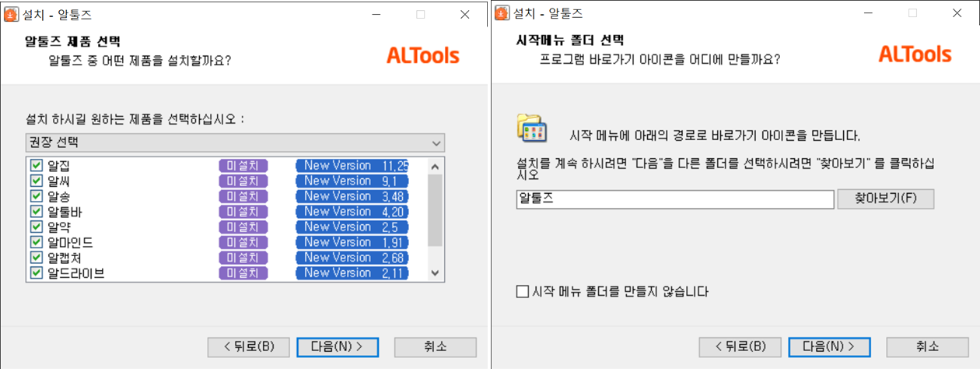
Task: Click the New Version 9.1 label
Action: [x=352, y=181]
